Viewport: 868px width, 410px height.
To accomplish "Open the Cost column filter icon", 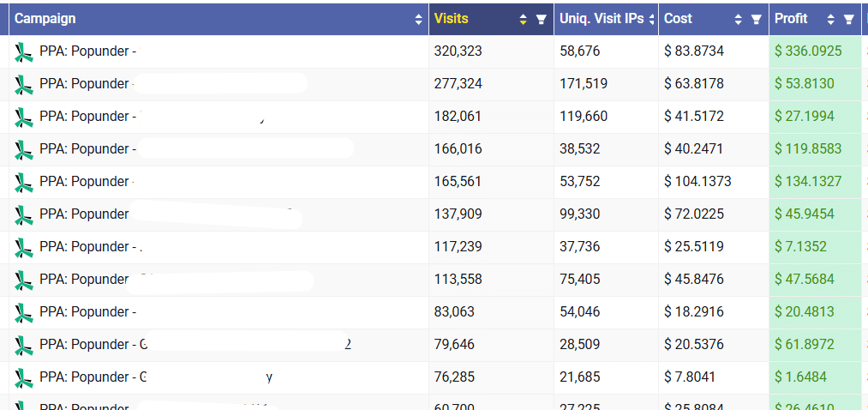I will 756,19.
